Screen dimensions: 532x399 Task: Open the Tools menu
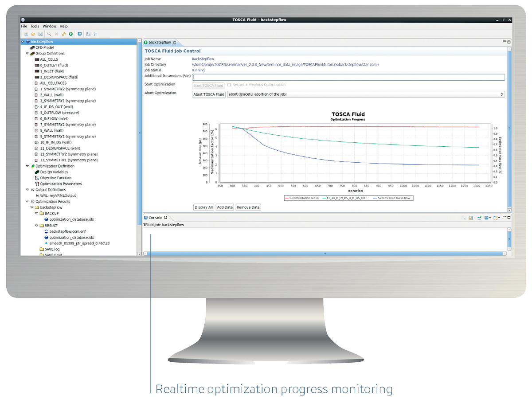click(35, 26)
